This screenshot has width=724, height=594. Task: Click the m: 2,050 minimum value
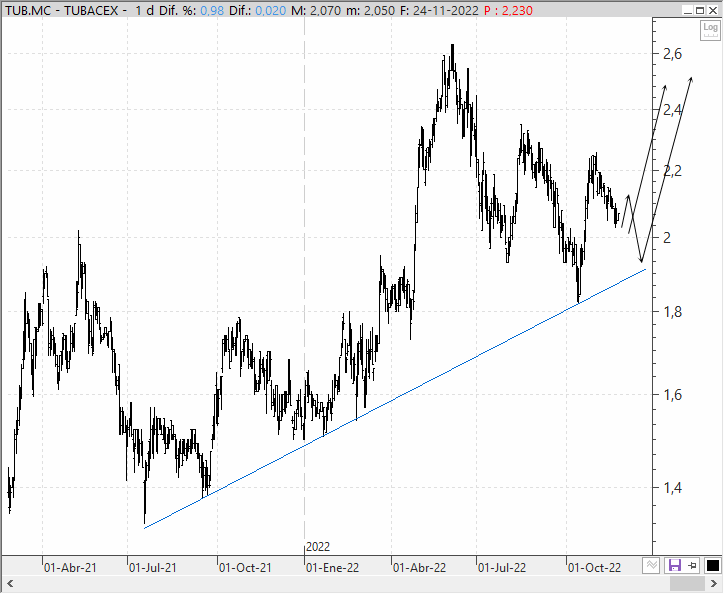point(370,10)
